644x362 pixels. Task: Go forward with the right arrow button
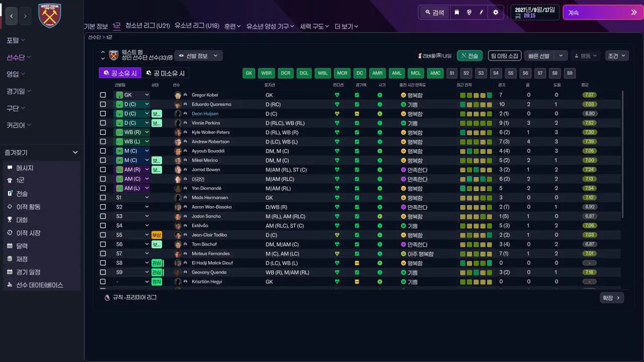pos(25,16)
